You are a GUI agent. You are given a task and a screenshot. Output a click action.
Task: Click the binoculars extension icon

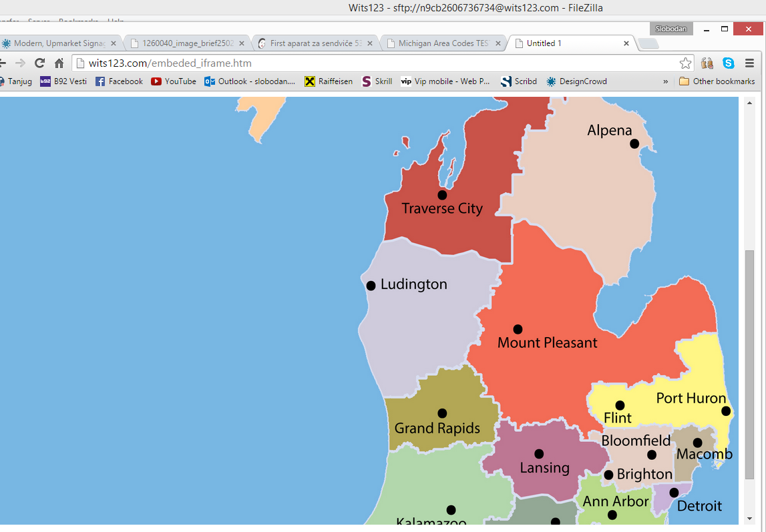point(707,63)
